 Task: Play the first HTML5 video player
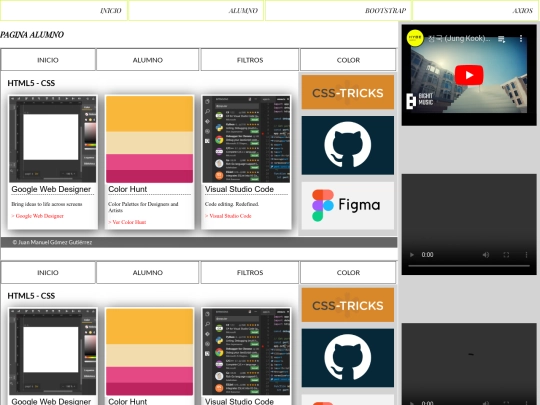click(x=412, y=255)
